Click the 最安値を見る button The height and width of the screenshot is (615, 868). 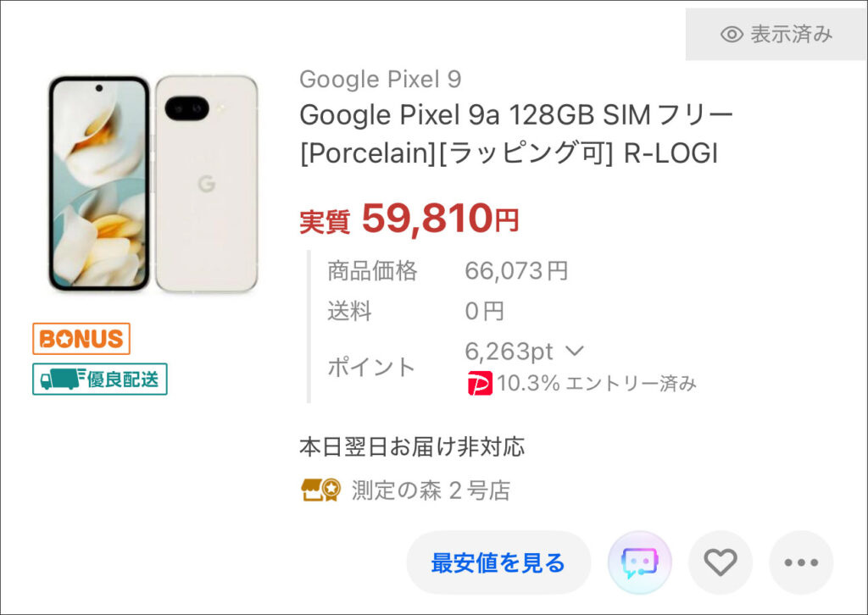point(498,562)
